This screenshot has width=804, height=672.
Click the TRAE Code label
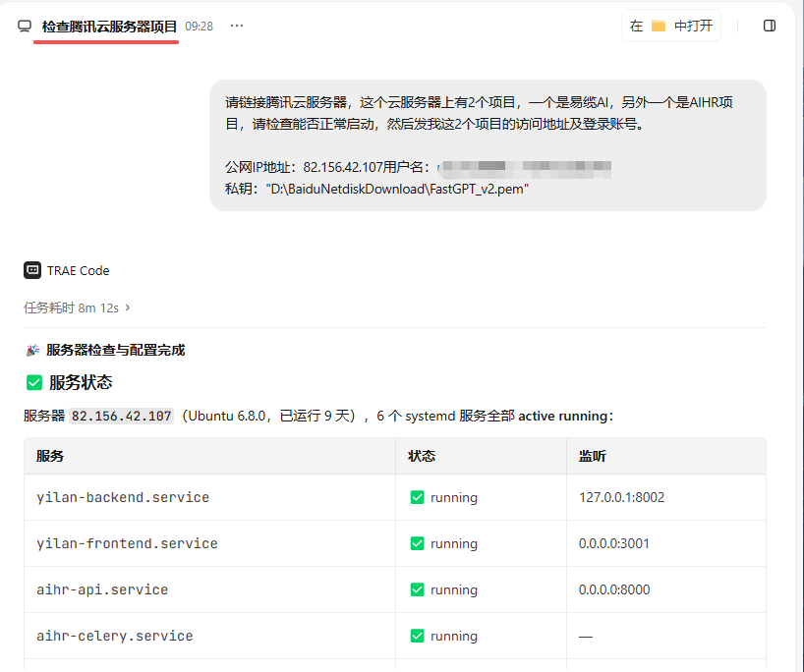pos(78,270)
